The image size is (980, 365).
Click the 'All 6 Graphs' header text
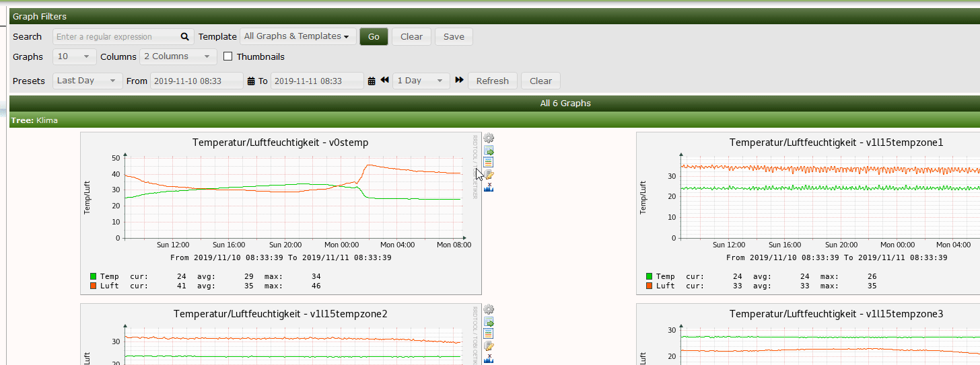[x=565, y=104]
